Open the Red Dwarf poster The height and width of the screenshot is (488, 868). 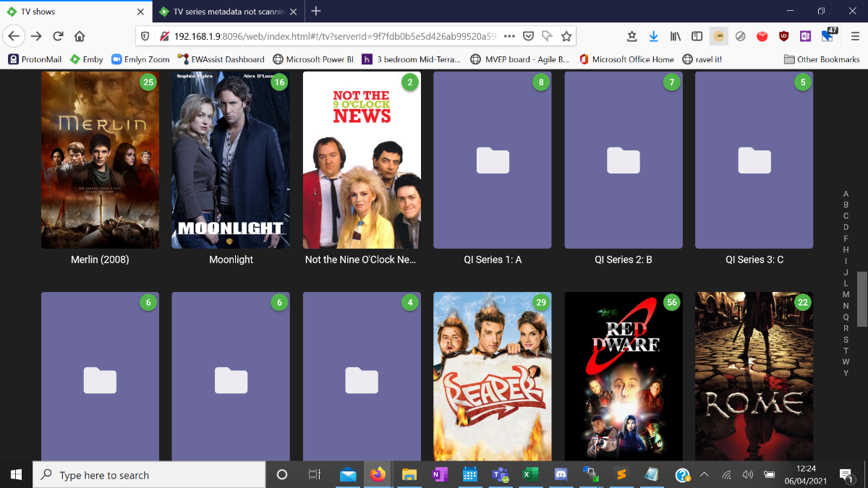tap(624, 376)
